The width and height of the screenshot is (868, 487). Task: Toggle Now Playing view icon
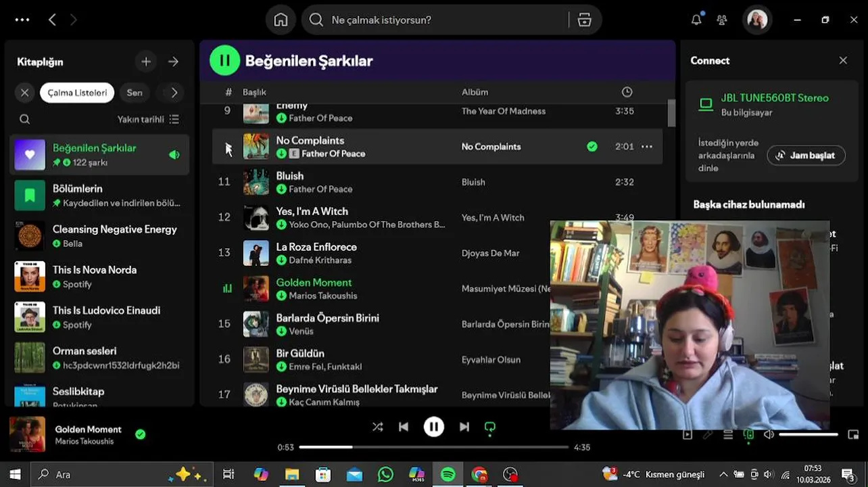[688, 435]
